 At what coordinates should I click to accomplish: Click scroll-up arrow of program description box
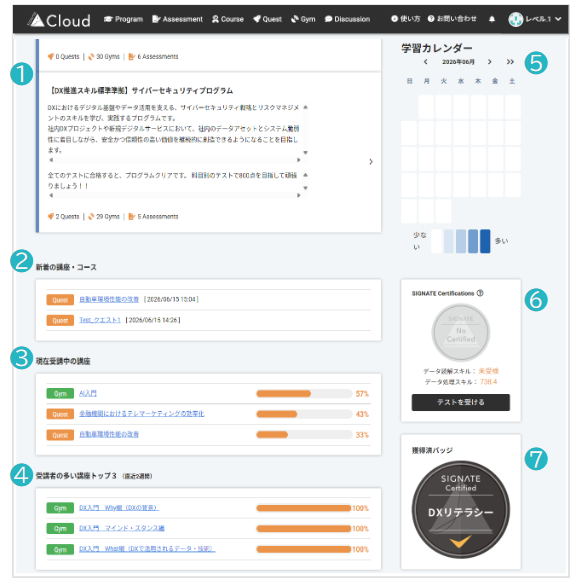click(305, 107)
